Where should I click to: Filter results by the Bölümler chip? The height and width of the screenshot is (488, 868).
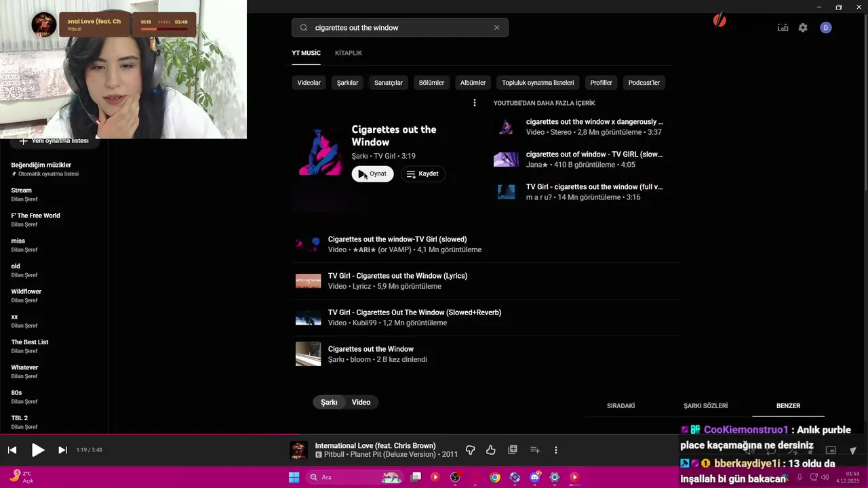pyautogui.click(x=431, y=83)
